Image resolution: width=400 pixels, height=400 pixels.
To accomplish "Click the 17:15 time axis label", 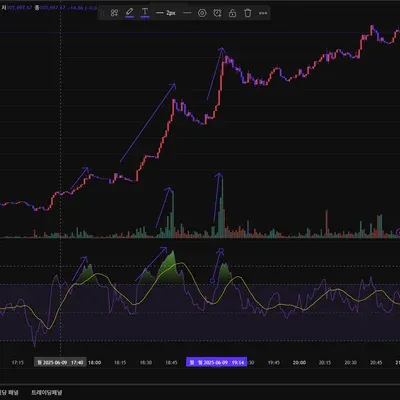I will 18,362.
